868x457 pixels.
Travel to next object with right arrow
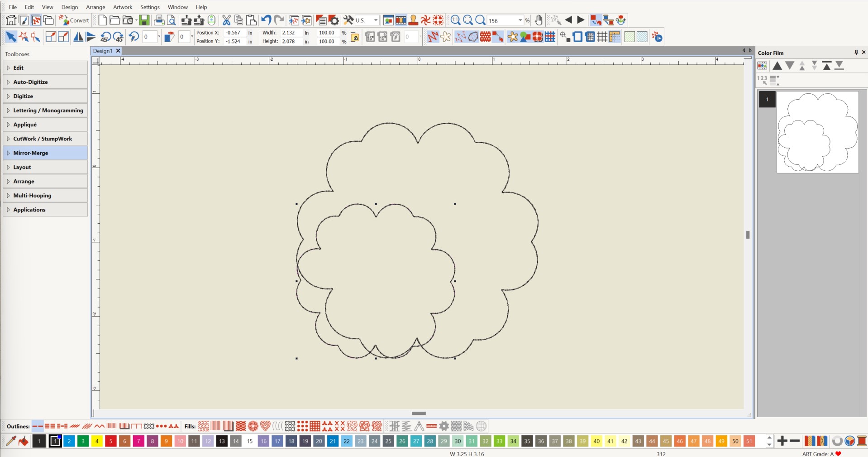click(581, 20)
